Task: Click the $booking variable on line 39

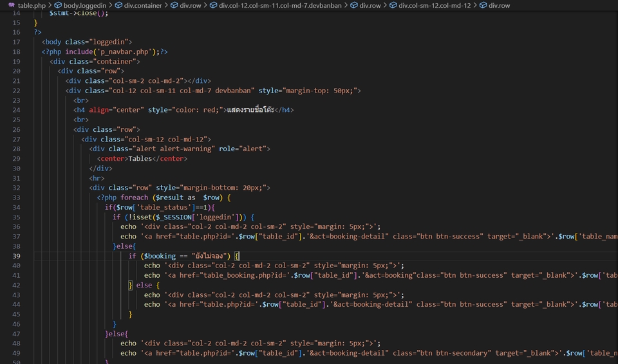Action: tap(160, 256)
